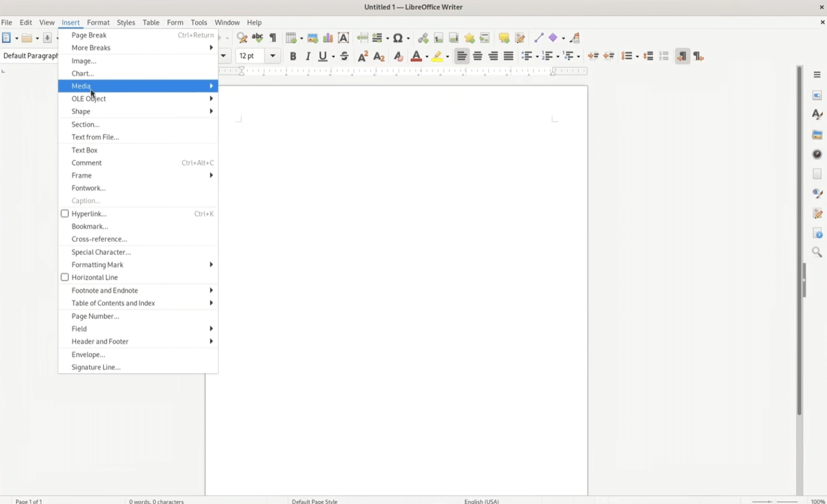Image resolution: width=827 pixels, height=504 pixels.
Task: Insert a table using the toolbar icon
Action: [291, 38]
